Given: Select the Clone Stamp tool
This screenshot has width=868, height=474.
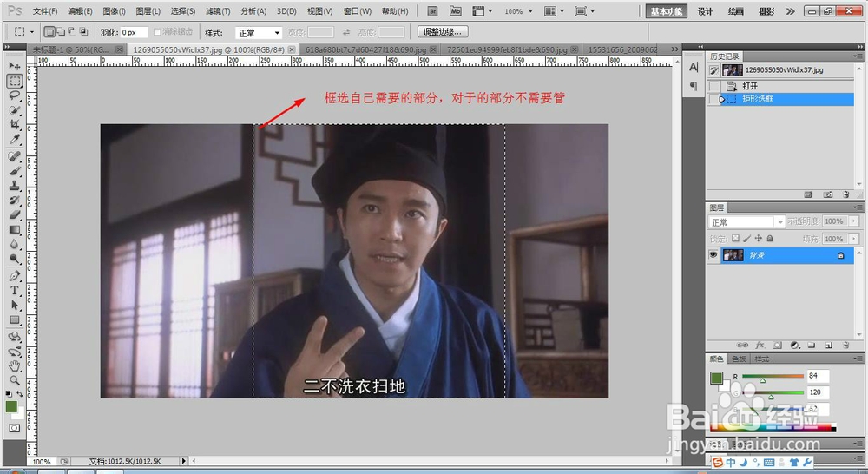Looking at the screenshot, I should (15, 186).
